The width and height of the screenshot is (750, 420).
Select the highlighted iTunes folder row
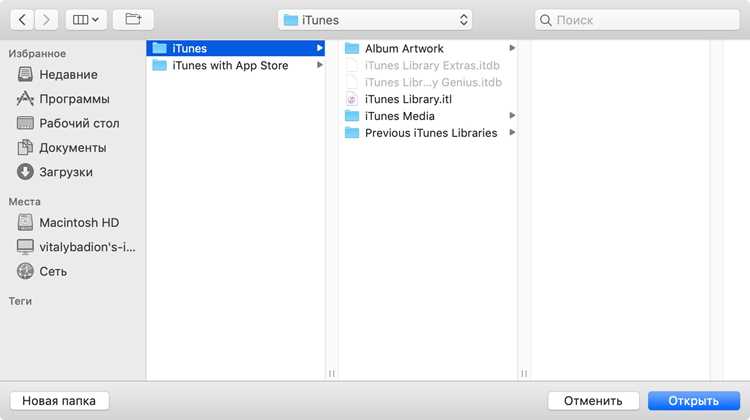coord(235,48)
